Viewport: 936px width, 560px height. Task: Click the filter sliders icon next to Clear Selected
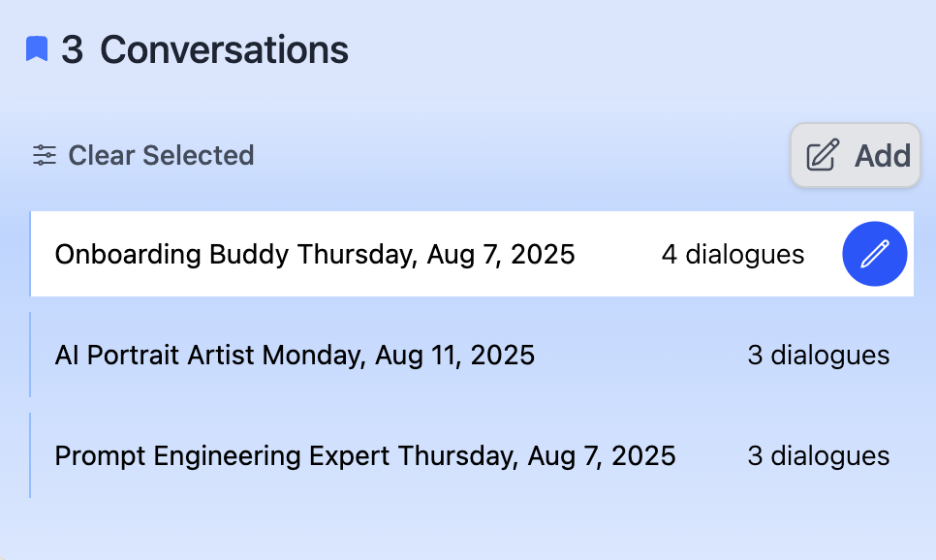tap(44, 155)
